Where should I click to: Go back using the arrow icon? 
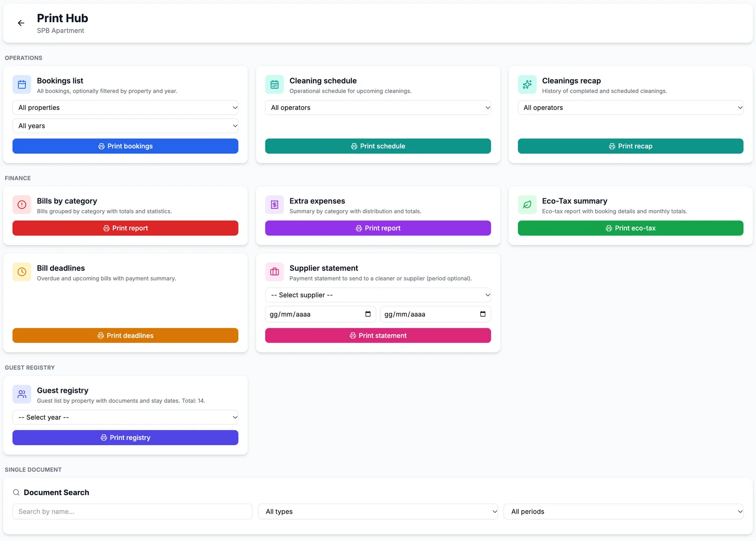21,23
